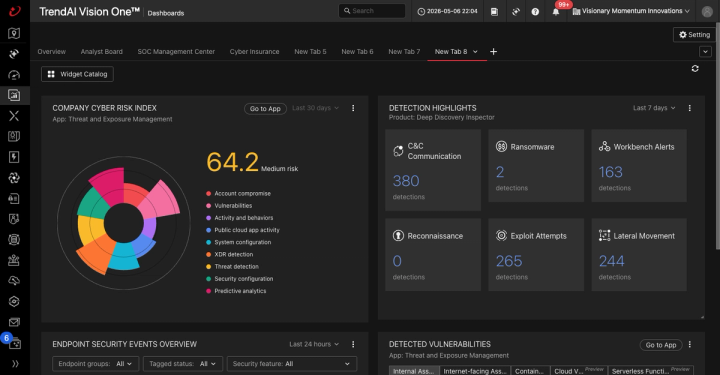This screenshot has height=375, width=720.
Task: Expand the sidebar with double chevrons
Action: click(x=15, y=364)
